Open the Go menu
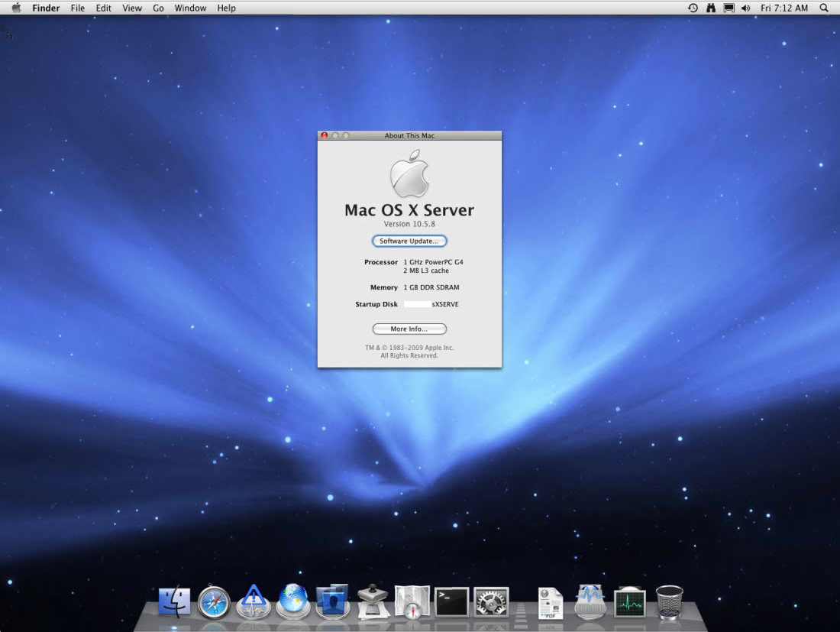Screen dimensions: 840x632 point(158,8)
